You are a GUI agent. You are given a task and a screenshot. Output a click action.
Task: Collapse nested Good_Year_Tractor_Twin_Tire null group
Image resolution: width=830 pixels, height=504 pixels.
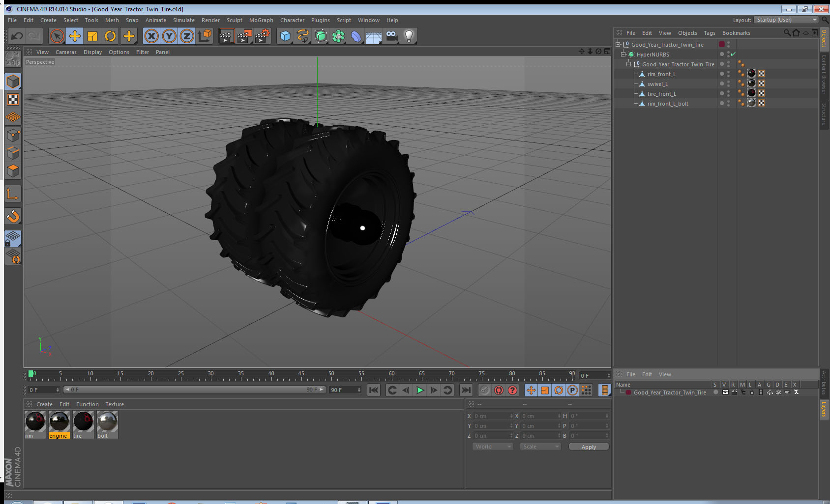point(628,64)
